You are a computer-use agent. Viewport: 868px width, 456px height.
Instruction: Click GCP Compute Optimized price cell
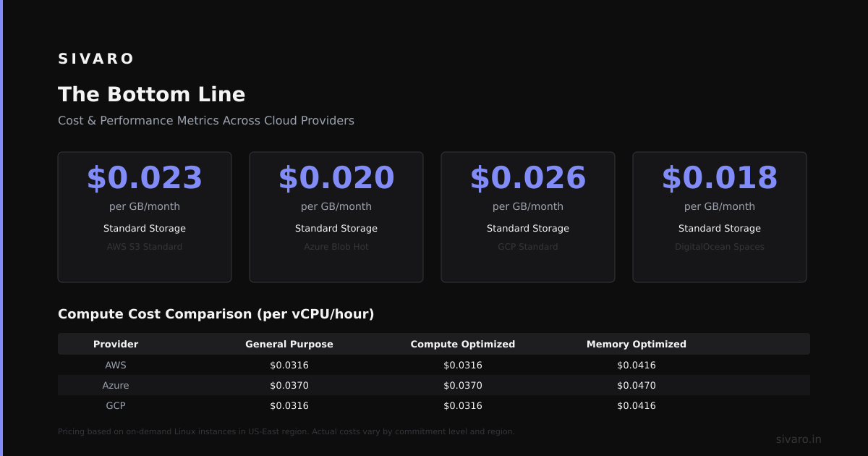[x=463, y=405]
